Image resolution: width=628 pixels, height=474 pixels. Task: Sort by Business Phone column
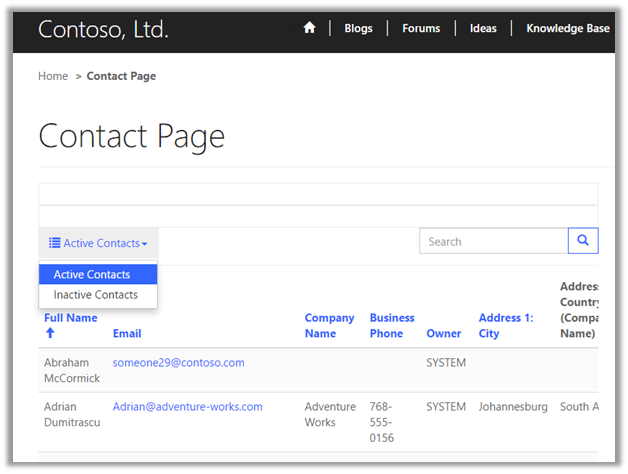[x=391, y=325]
